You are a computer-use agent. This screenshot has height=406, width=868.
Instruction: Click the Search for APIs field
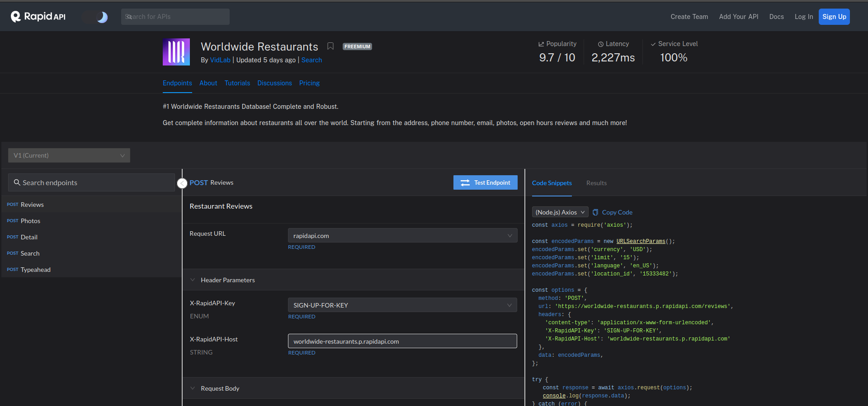(175, 17)
